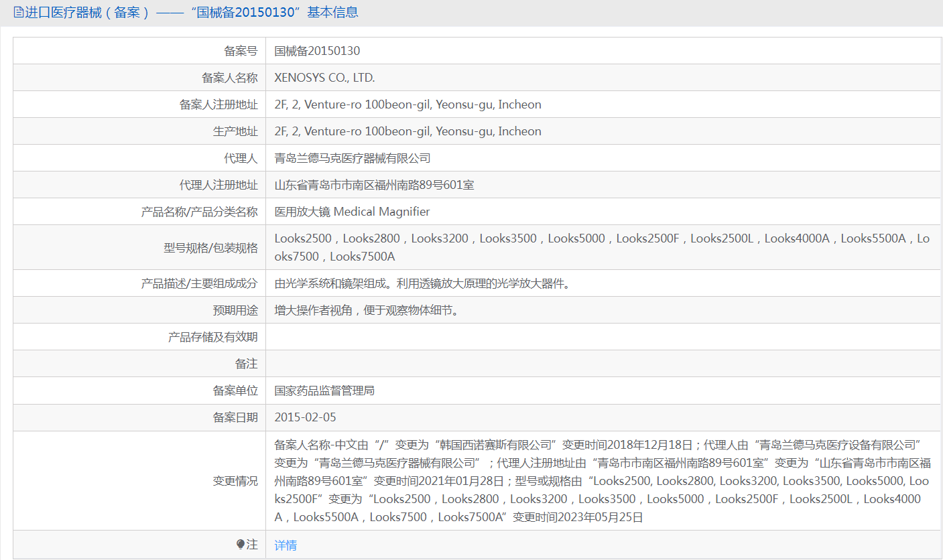Screen dimensions: 943x560
Task: Select the company name XENOSYS CO., LTD.
Action: (324, 78)
